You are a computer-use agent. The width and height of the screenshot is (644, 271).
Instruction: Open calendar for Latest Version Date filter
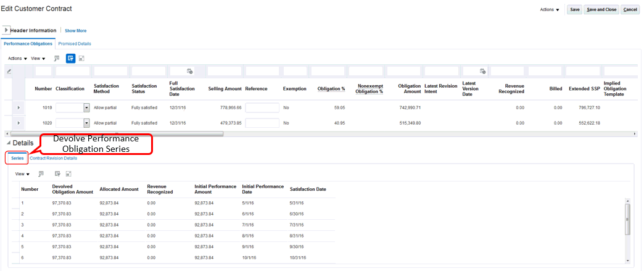click(x=482, y=71)
